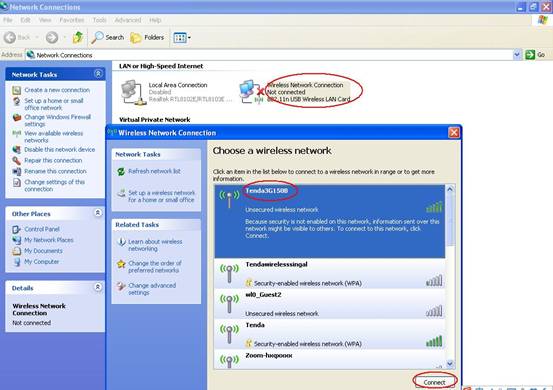Click signal strength bars for Tenda network
The height and width of the screenshot is (390, 553).
tap(434, 341)
